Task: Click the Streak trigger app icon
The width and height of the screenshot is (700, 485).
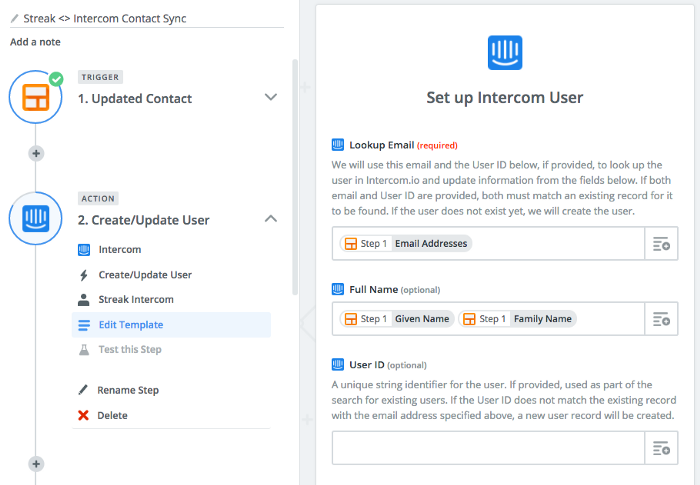Action: click(36, 97)
